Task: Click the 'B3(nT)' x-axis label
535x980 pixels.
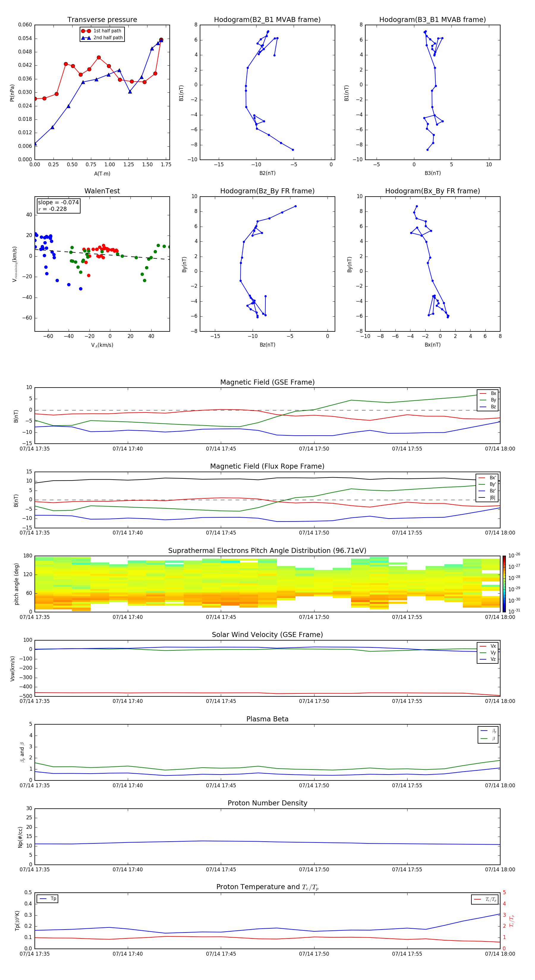Action: coord(432,173)
